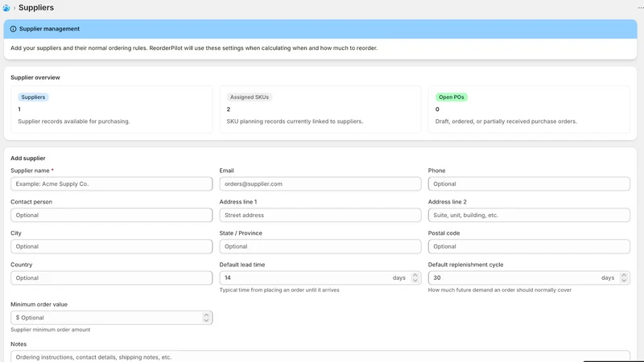Image resolution: width=644 pixels, height=362 pixels.
Task: Open the more options ellipsis menu
Action: point(641,8)
